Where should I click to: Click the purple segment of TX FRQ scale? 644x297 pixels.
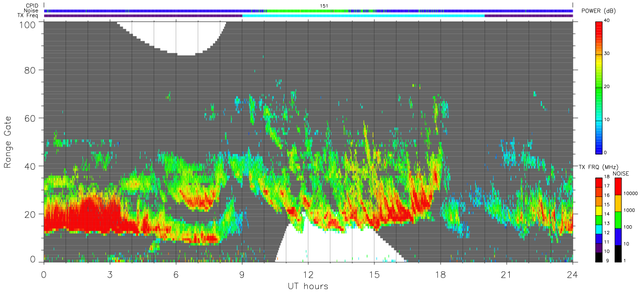tap(599, 248)
